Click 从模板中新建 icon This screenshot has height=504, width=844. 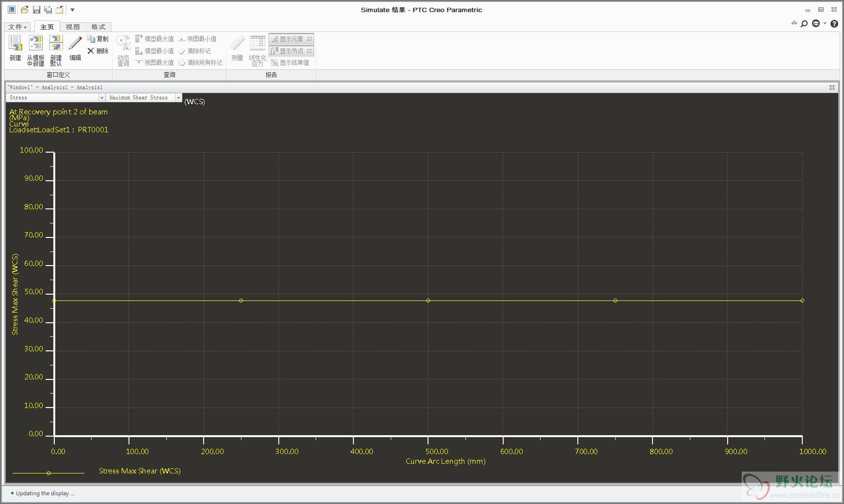pyautogui.click(x=36, y=50)
